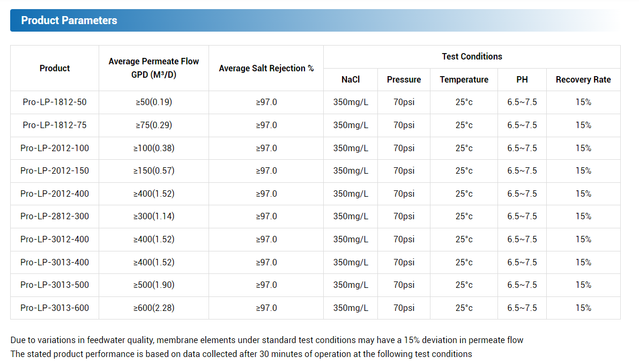This screenshot has height=364, width=639.
Task: Select the ≥500(1.90) permeate flow value
Action: tap(154, 285)
